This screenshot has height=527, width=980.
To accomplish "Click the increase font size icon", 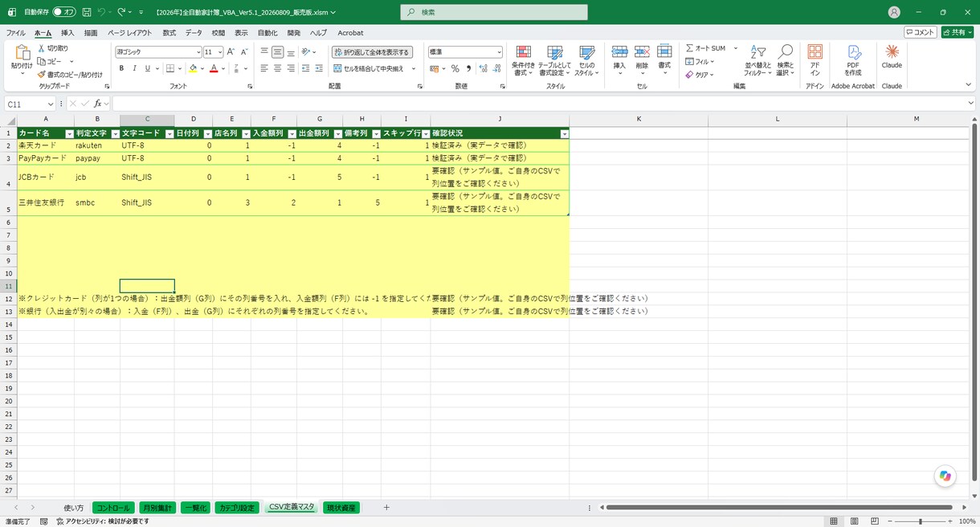I will point(231,51).
